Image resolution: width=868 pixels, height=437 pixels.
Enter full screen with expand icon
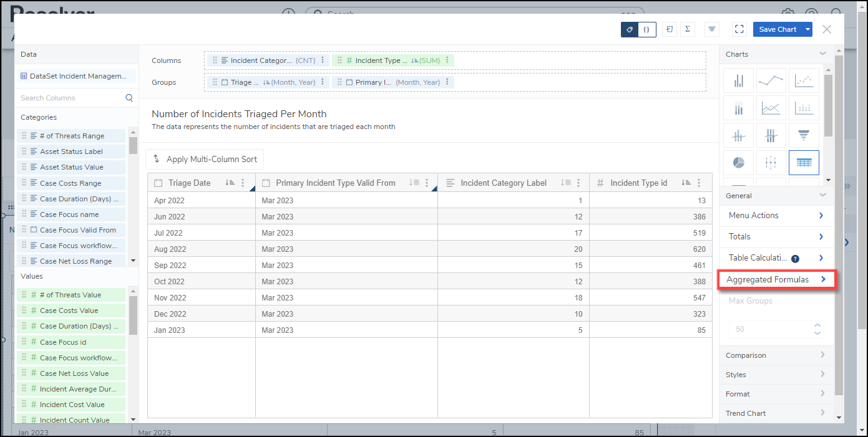click(x=739, y=29)
